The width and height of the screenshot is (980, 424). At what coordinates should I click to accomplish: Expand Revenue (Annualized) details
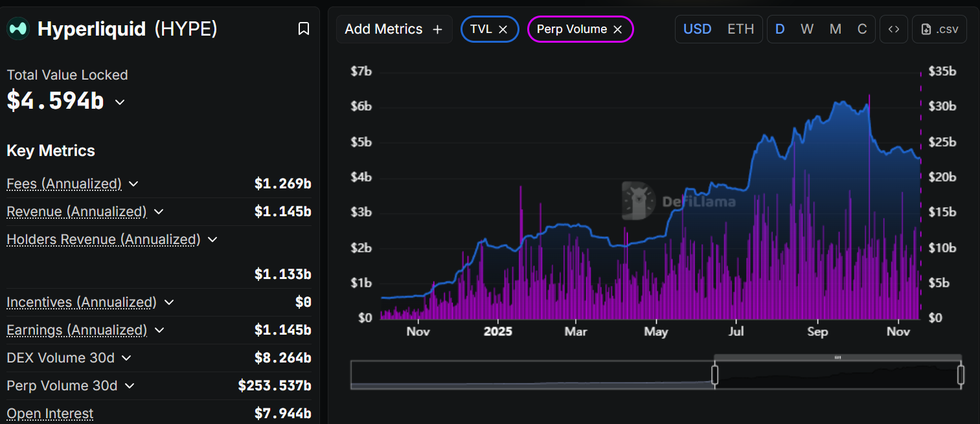tap(159, 212)
